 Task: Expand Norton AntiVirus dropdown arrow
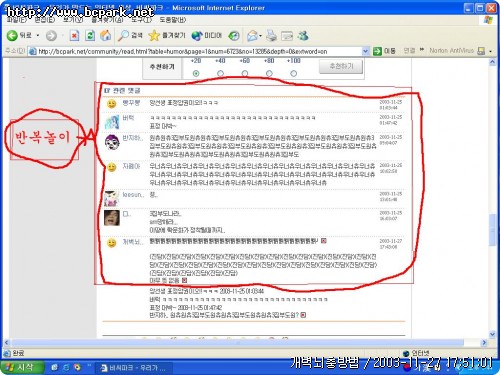(x=491, y=51)
